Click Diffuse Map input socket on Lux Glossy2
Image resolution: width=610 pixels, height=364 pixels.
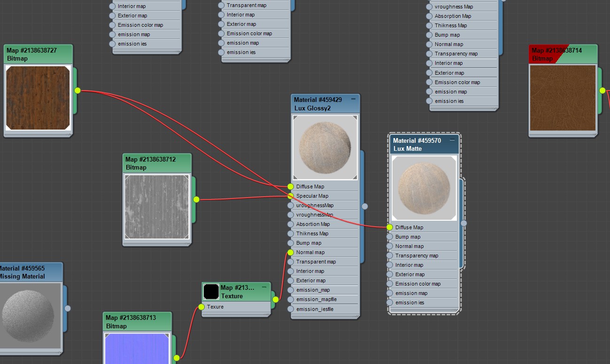[291, 186]
